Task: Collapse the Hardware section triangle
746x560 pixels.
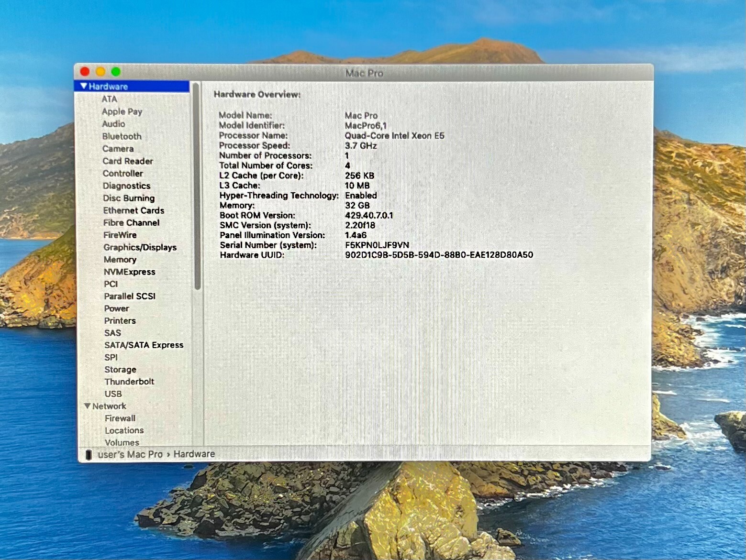Action: coord(84,86)
